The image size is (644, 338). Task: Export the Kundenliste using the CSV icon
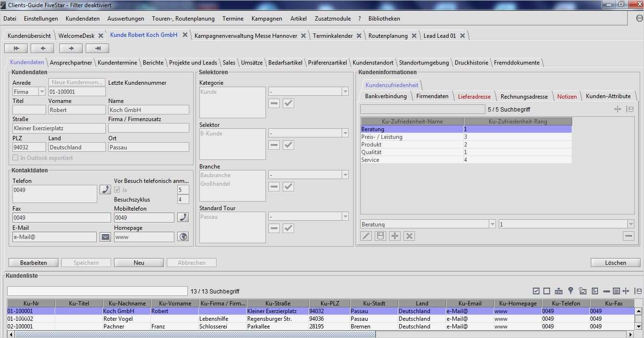559,290
